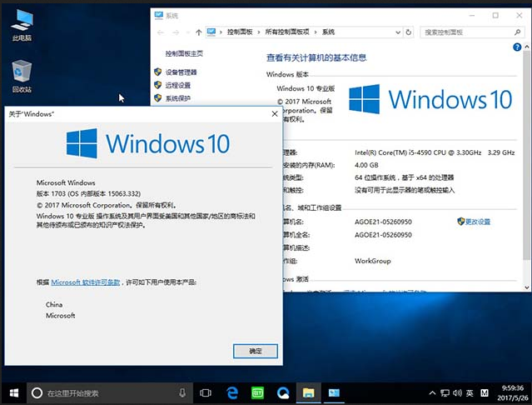Expand the chevron after 所有控制面板项 breadcrumb
Image resolution: width=532 pixels, height=405 pixels.
(x=316, y=32)
